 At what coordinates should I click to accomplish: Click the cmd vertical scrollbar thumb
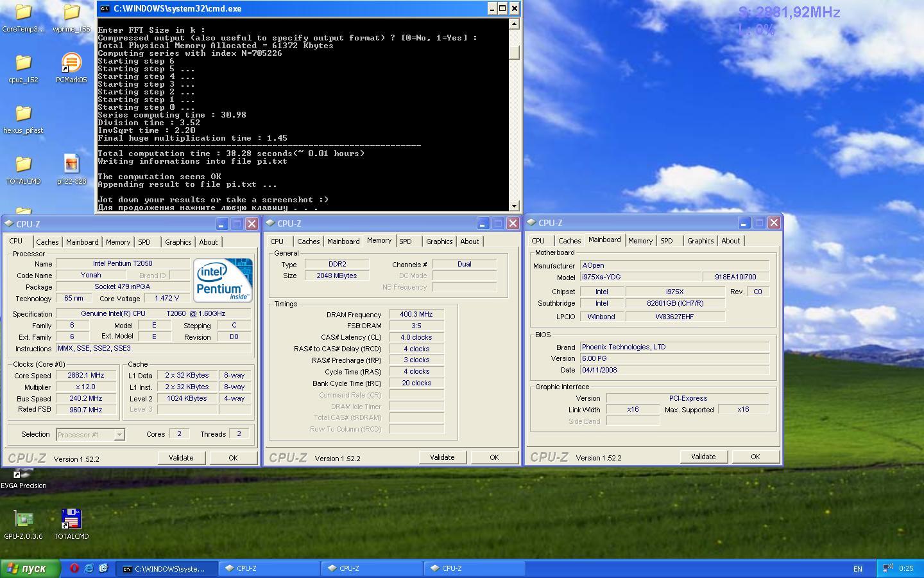click(514, 52)
